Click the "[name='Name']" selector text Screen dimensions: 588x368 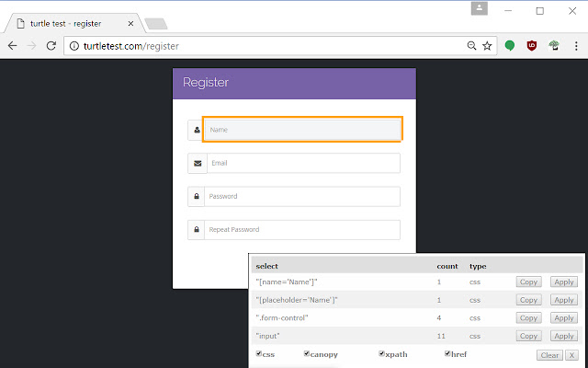click(287, 282)
